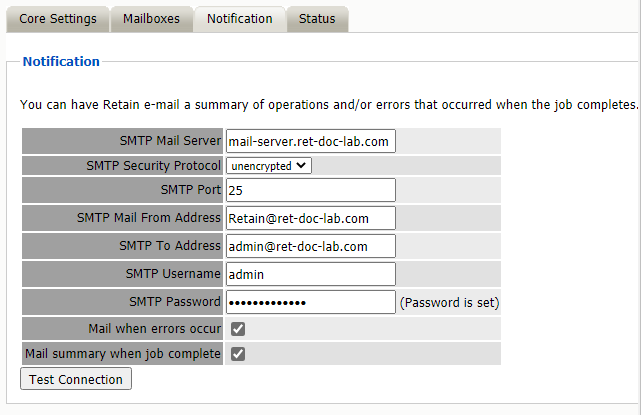Click the SMTP Mail Server input field
This screenshot has width=641, height=415.
coord(311,141)
